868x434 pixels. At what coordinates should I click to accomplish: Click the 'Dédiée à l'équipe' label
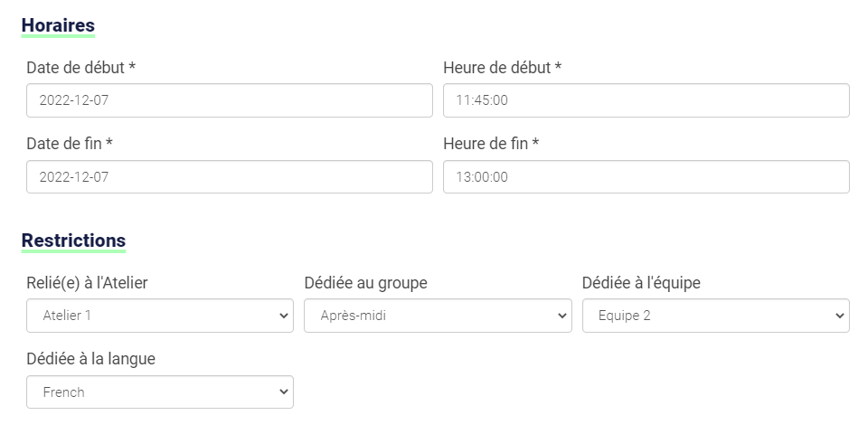click(641, 283)
